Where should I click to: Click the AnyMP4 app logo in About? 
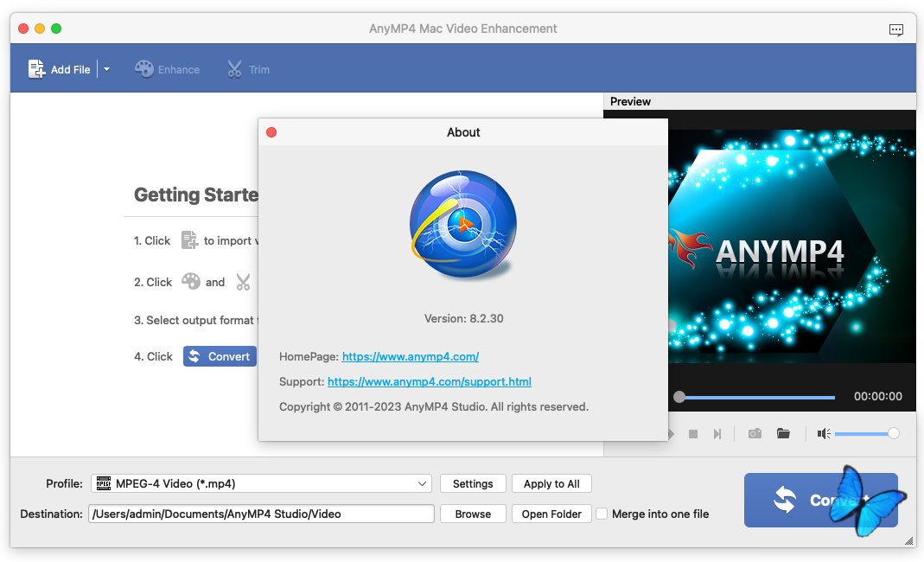[463, 224]
